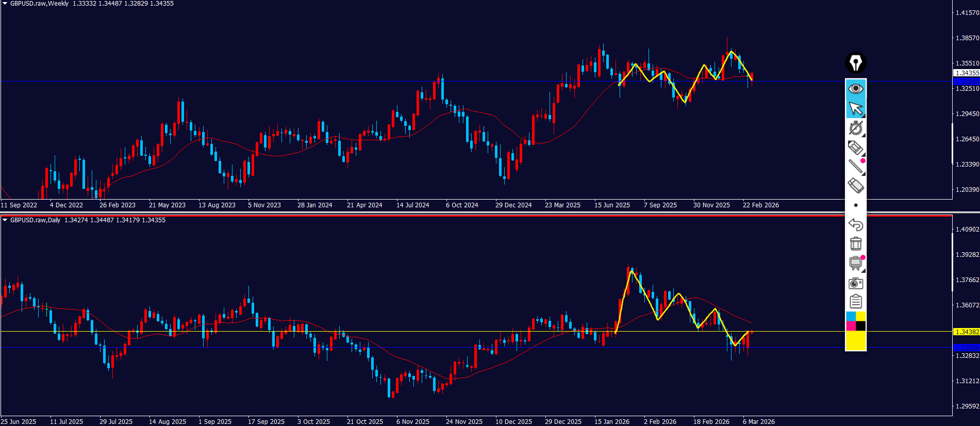Toggle the crossed-out stopwatch tool

pos(855,128)
